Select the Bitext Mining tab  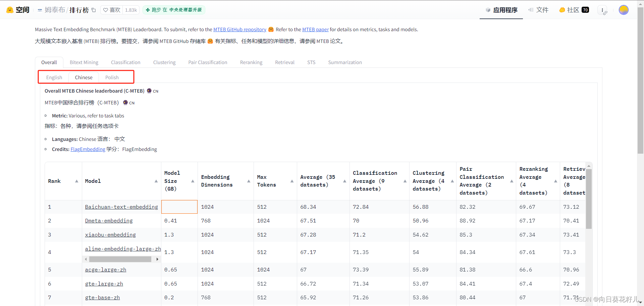[84, 62]
